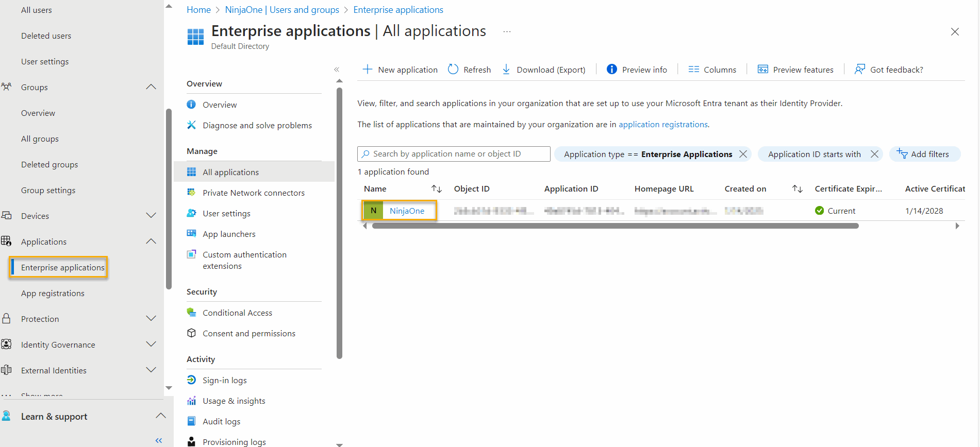Sort by Created on column arrows
The height and width of the screenshot is (447, 980).
[x=798, y=189]
